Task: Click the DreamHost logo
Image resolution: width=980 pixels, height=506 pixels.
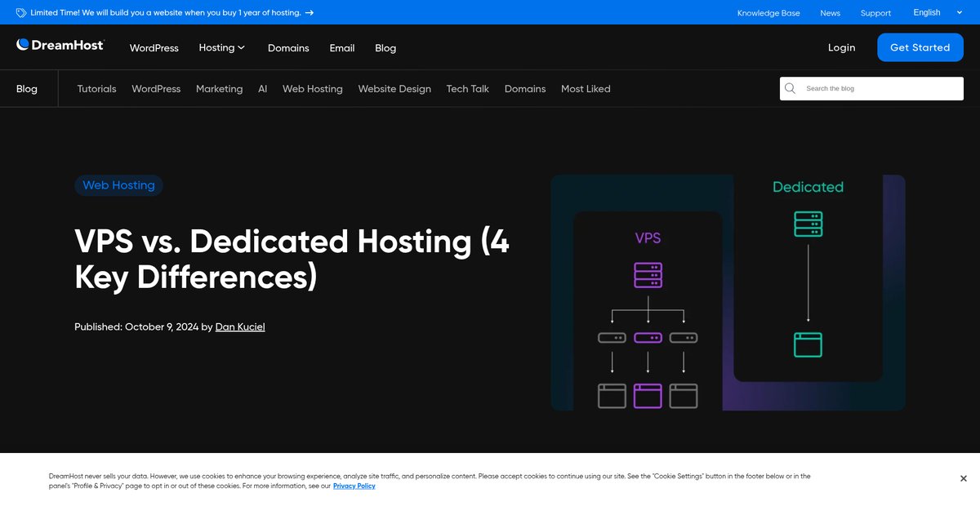Action: [60, 45]
